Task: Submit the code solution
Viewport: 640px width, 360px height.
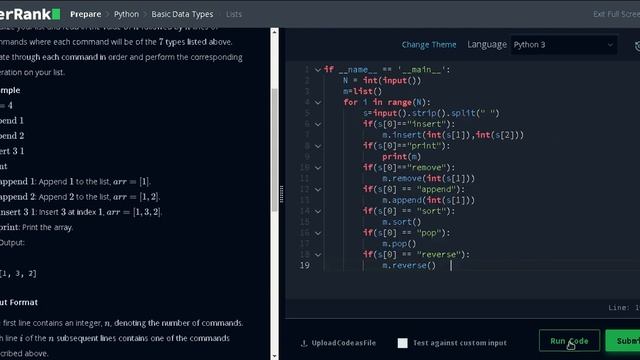Action: (623, 340)
